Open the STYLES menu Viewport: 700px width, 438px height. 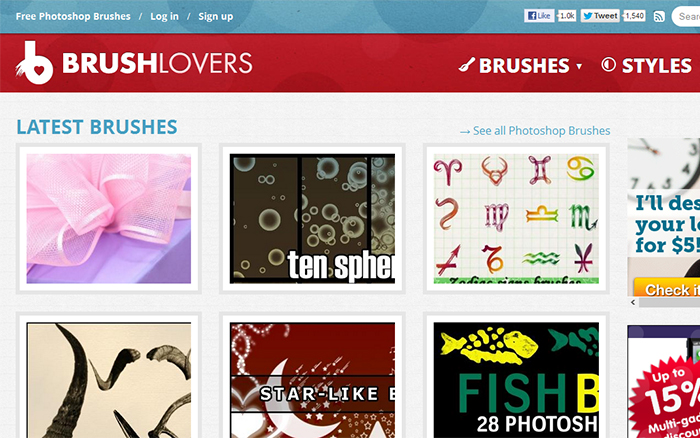pos(657,66)
